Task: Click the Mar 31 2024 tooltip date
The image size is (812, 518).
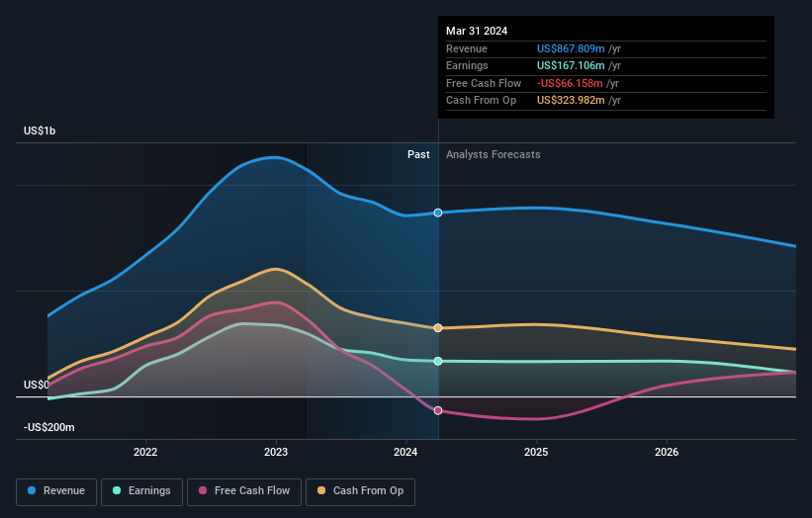Action: click(477, 31)
